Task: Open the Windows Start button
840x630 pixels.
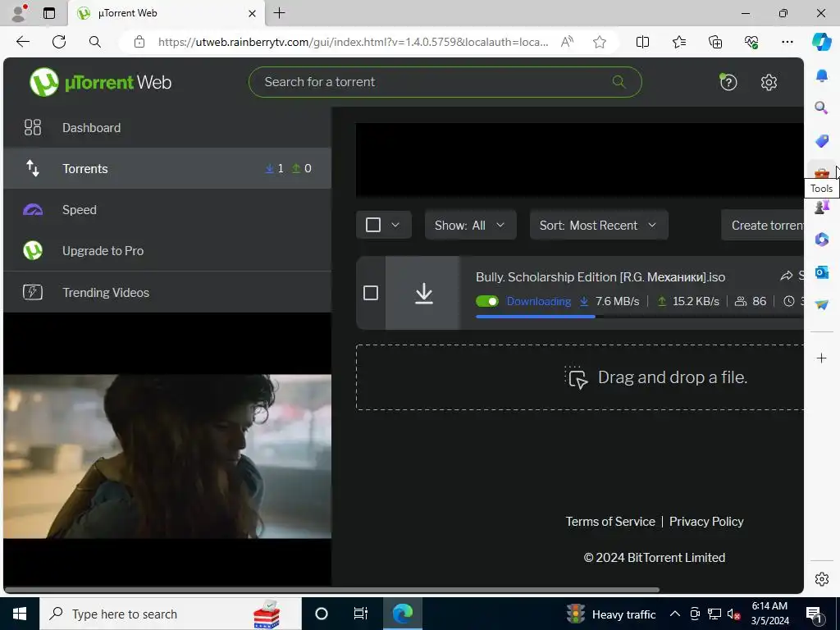Action: [20, 614]
